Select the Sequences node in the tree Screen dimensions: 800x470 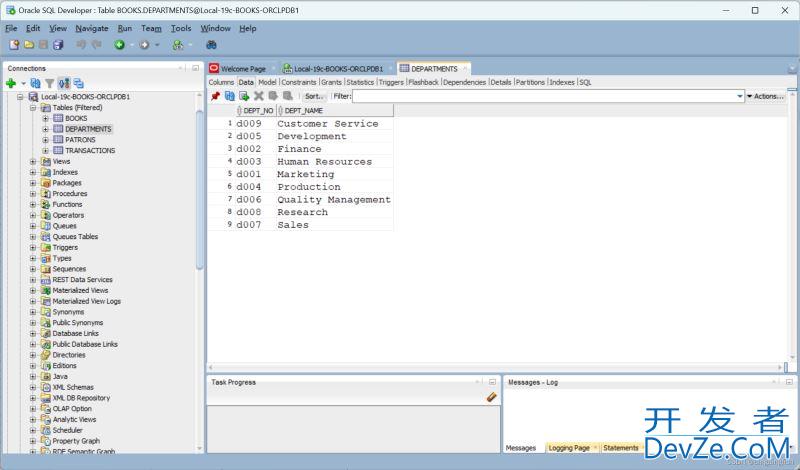pos(69,269)
